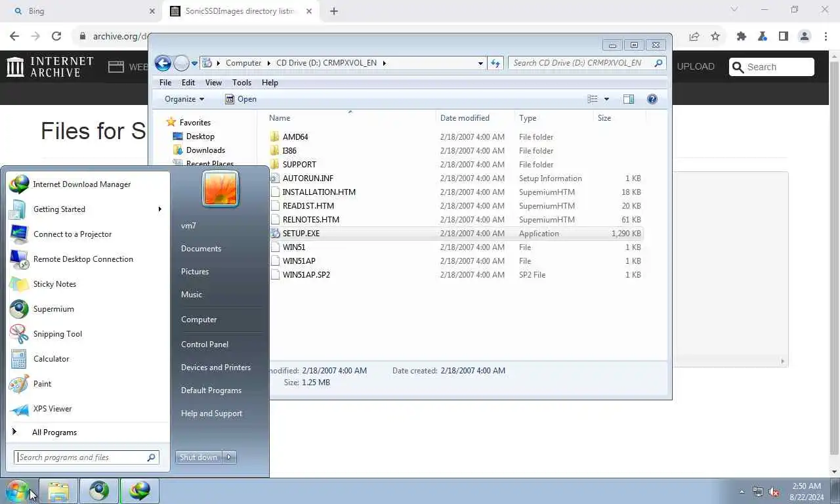This screenshot has width=840, height=504.
Task: Open the Tools menu
Action: 241,83
